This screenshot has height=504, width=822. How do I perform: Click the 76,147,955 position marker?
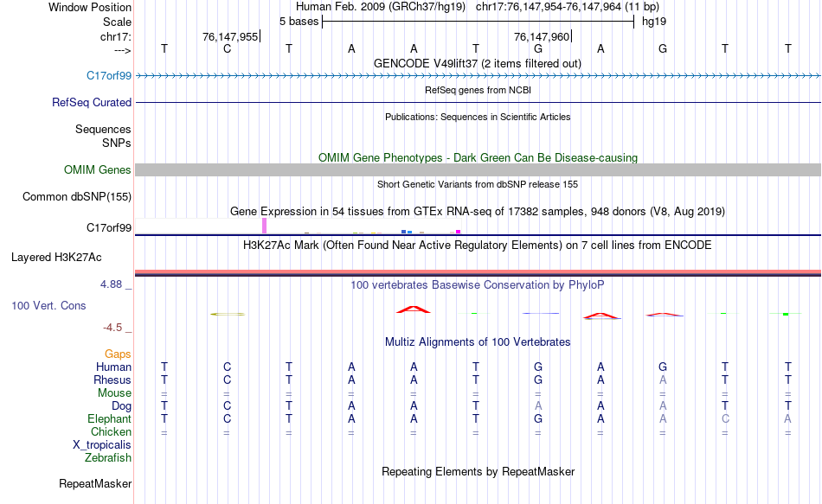click(231, 36)
